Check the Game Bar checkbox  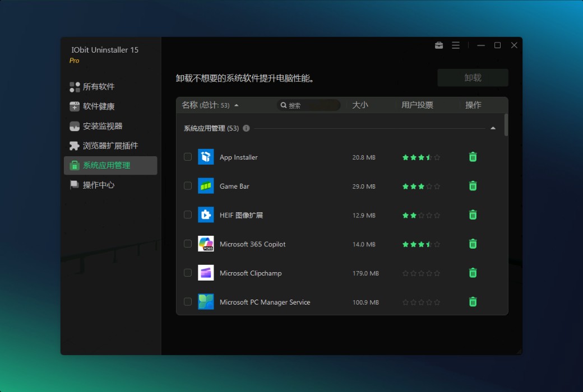(x=188, y=186)
